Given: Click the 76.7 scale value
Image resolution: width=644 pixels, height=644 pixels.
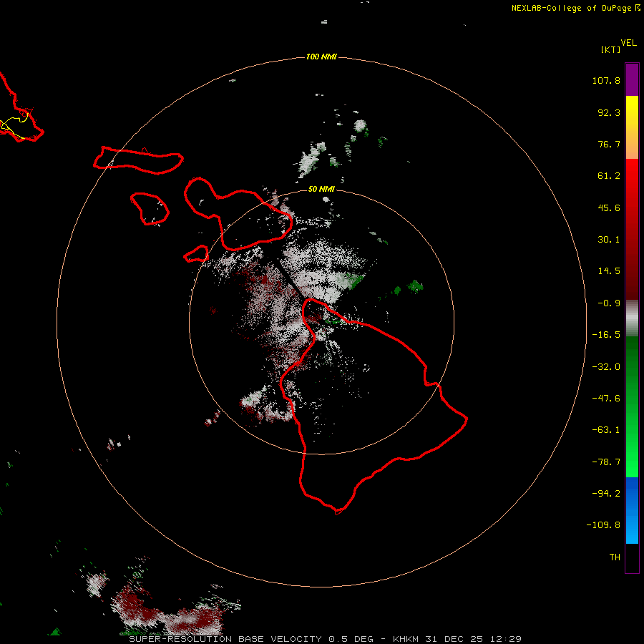Looking at the screenshot, I should point(609,144).
